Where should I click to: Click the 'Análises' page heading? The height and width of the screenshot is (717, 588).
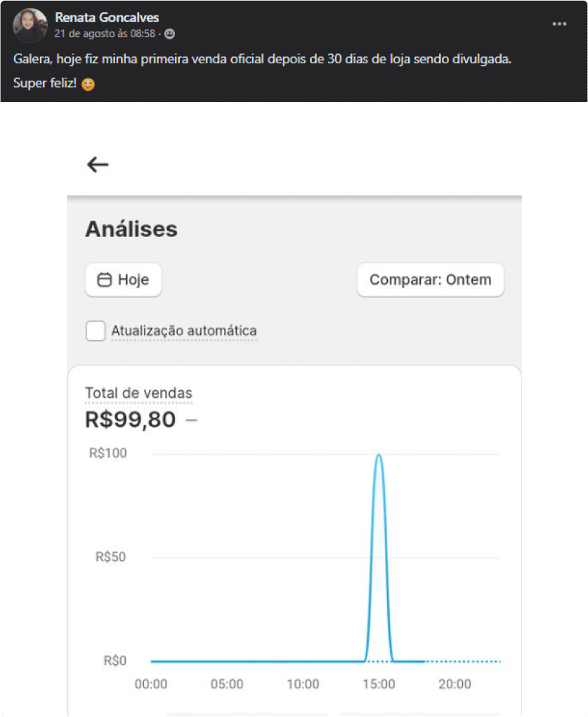(131, 229)
